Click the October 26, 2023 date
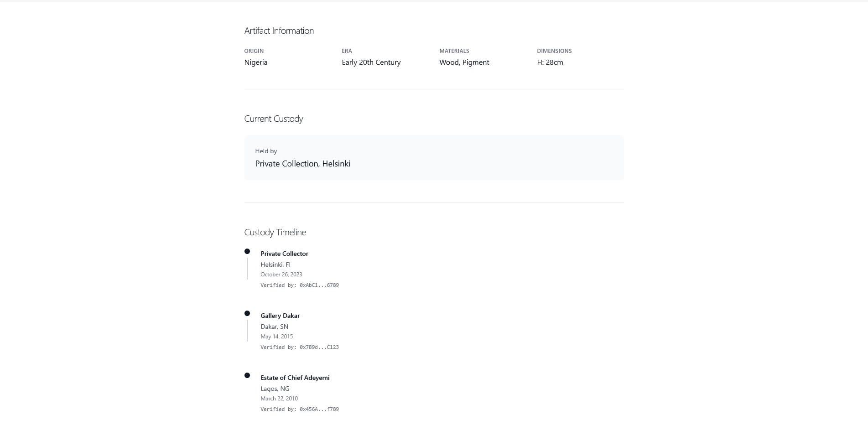868x441 pixels. pos(281,275)
